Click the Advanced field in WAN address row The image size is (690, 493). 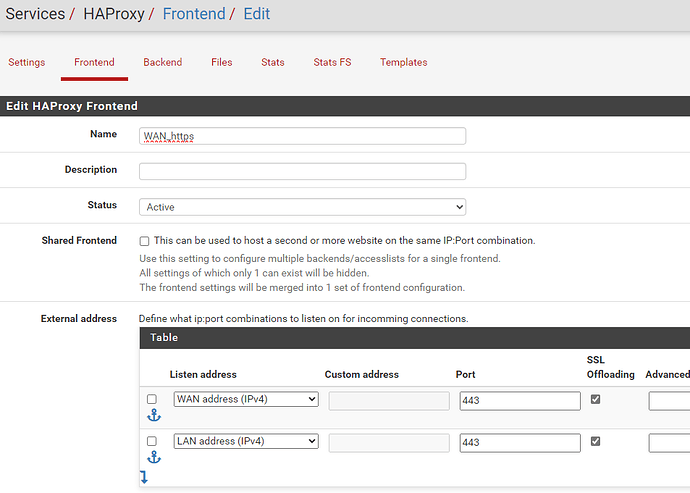coord(669,401)
